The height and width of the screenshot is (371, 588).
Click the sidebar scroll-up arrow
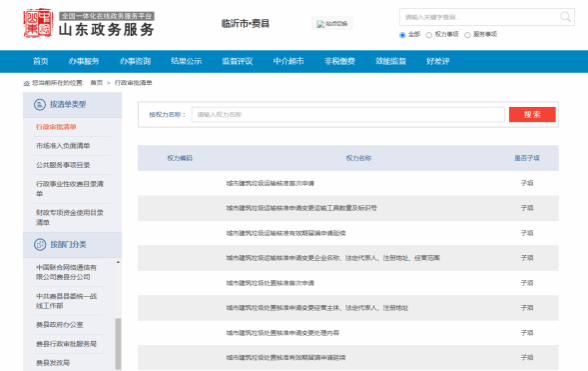coord(118,262)
